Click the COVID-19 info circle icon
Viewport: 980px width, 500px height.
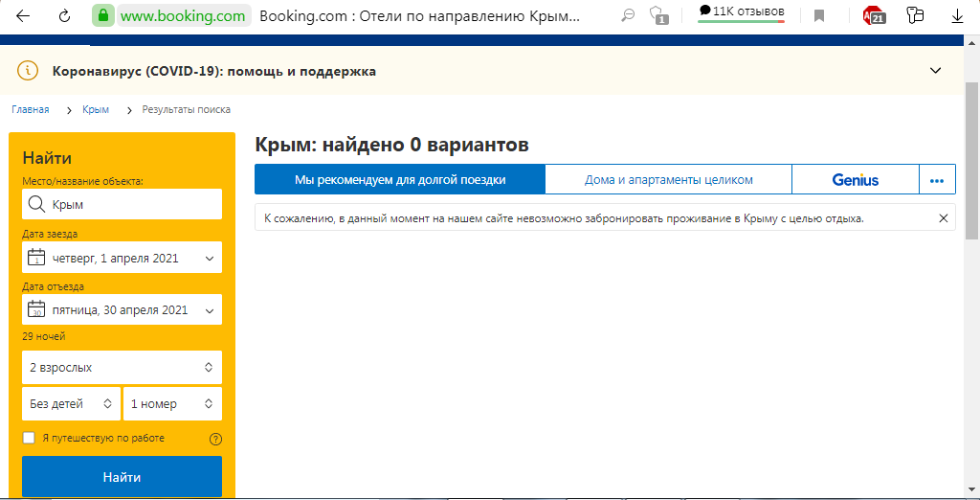tap(28, 71)
